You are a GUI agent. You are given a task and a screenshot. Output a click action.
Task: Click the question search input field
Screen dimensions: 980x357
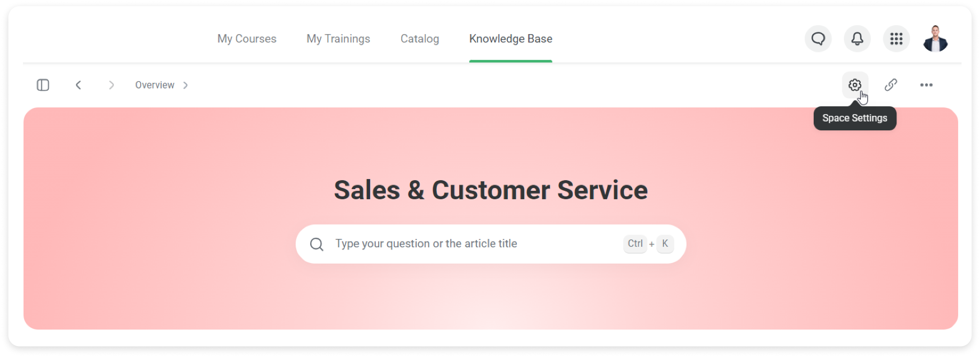(490, 244)
